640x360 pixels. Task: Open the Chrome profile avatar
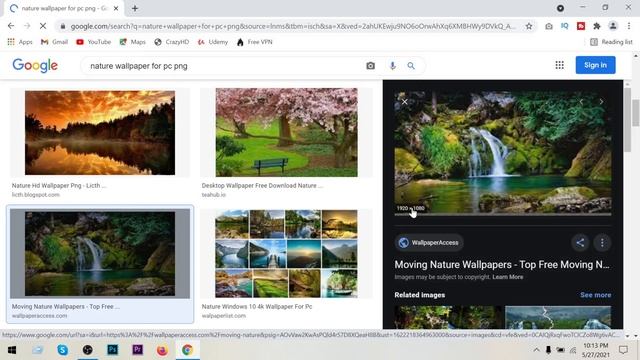click(613, 26)
